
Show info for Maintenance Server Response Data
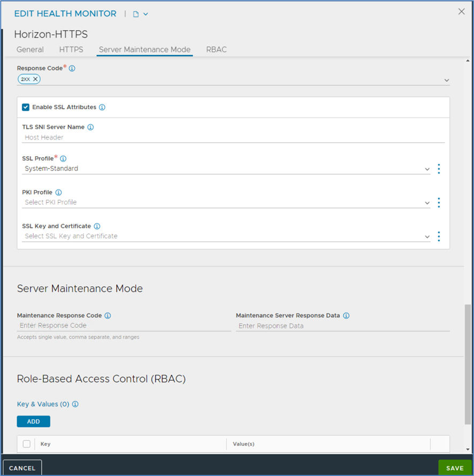(x=346, y=316)
